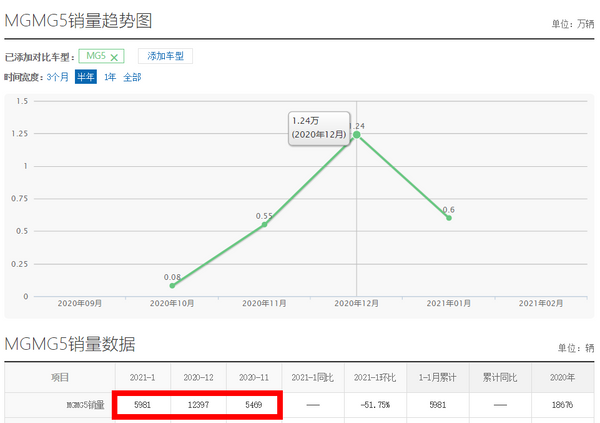The width and height of the screenshot is (600, 423).
Task: Click the 2020年09月 axis label
Action: [x=80, y=304]
